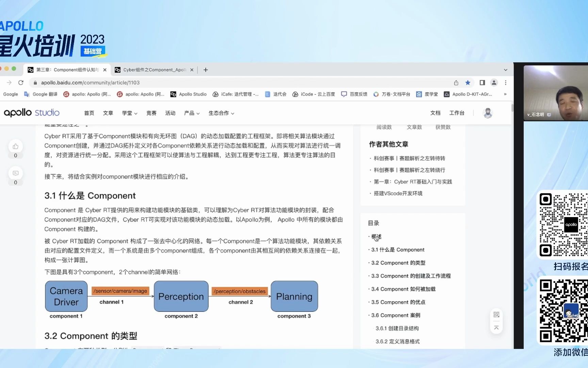This screenshot has width=588, height=368.
Task: Like the article with thumbs-up icon
Action: [15, 146]
